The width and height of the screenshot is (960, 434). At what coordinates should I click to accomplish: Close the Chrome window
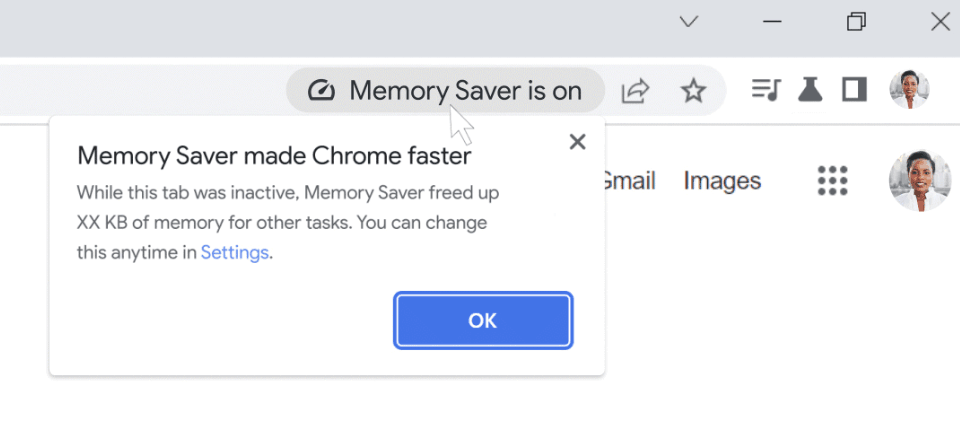[940, 22]
